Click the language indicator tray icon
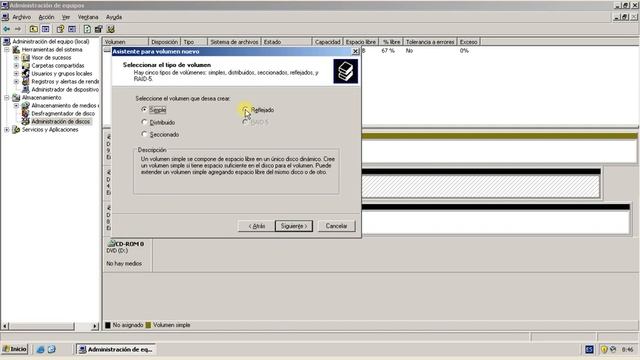 coord(589,349)
